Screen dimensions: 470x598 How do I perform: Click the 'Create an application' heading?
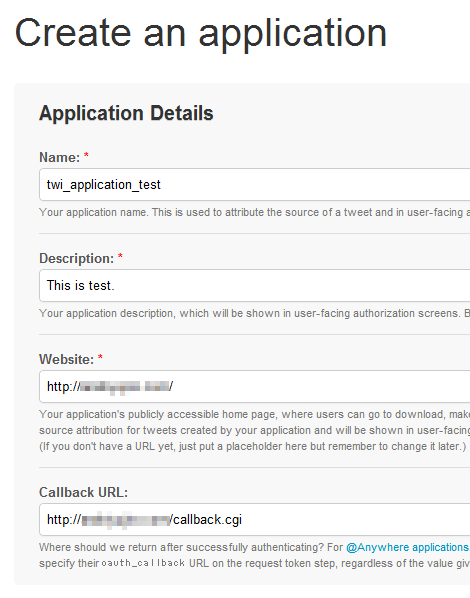(x=201, y=34)
